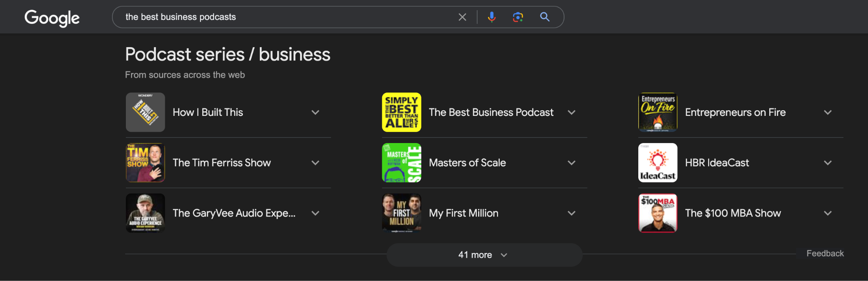Expand The Tim Ferriss Show chevron
Image resolution: width=868 pixels, height=281 pixels.
coord(315,163)
